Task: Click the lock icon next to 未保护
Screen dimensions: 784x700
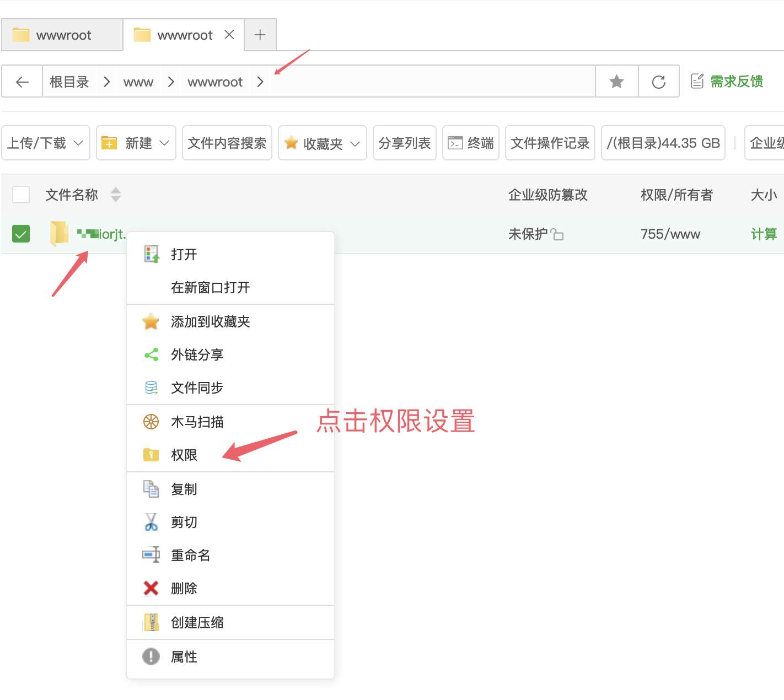Action: click(557, 235)
